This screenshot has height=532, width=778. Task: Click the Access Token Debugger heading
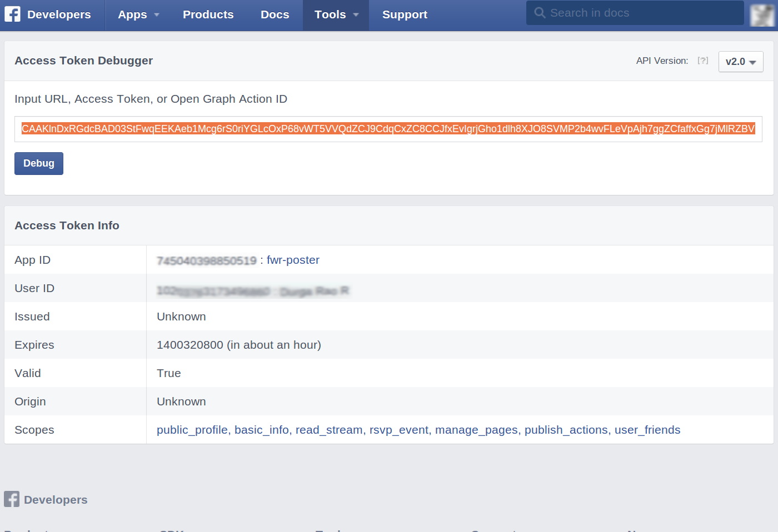click(83, 61)
